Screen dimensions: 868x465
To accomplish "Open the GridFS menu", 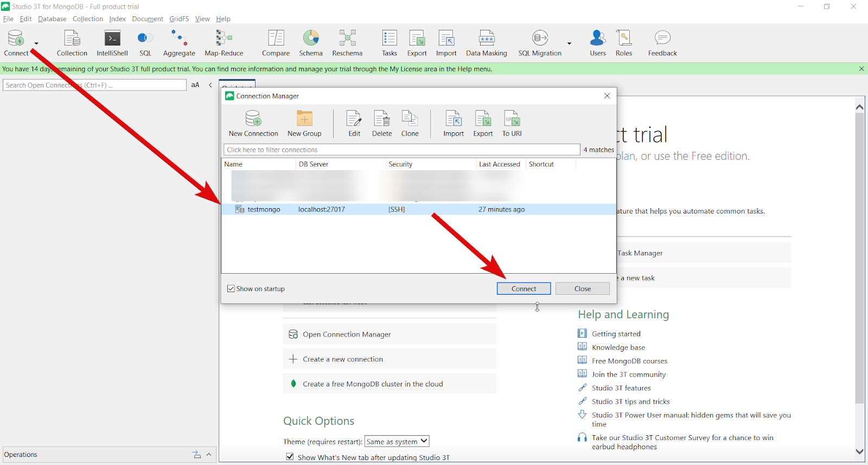I will (179, 19).
